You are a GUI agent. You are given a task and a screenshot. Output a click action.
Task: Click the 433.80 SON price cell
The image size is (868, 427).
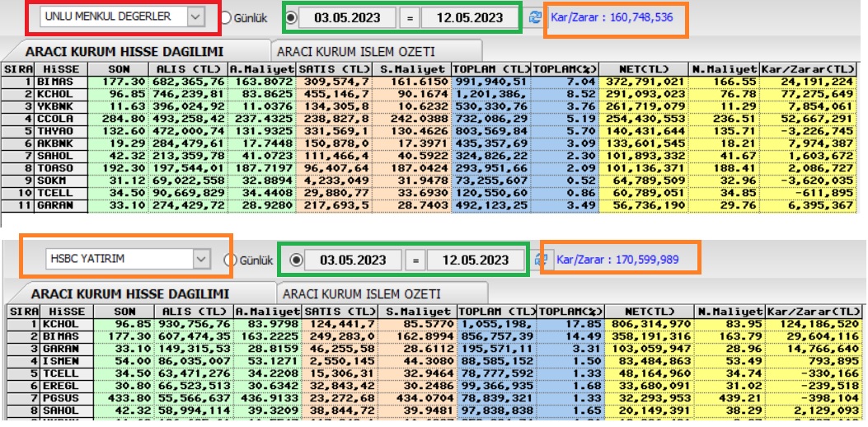124,398
